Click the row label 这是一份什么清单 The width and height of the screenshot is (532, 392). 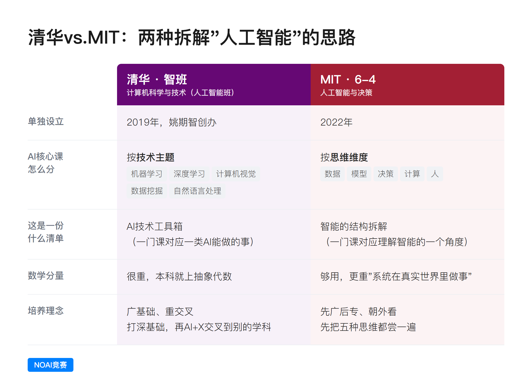(x=46, y=232)
